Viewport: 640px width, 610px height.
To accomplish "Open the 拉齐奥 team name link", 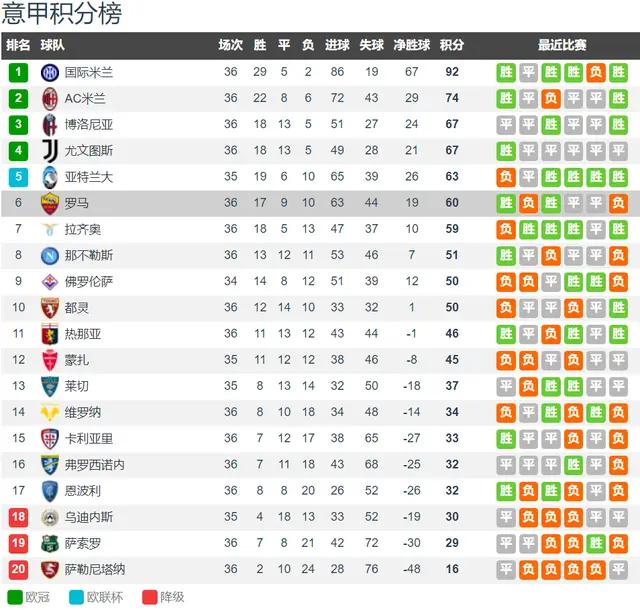I will pyautogui.click(x=82, y=229).
